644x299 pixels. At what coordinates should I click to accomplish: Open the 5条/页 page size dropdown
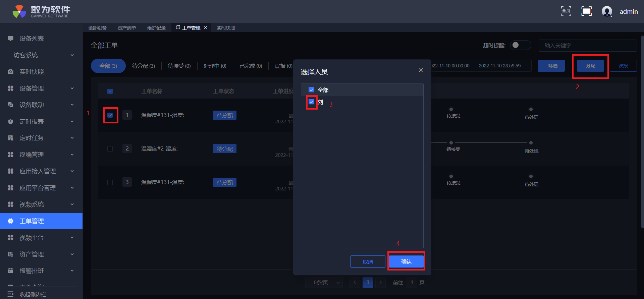coord(324,283)
